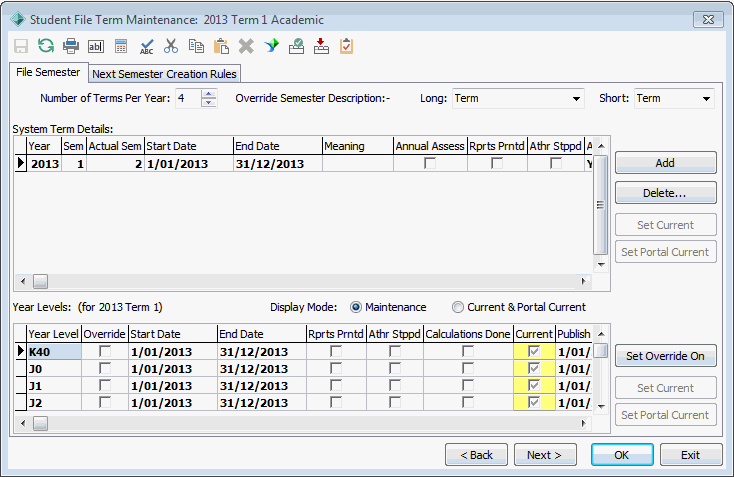Click Start Date 1/01/2013 in System Term Details

189,164
